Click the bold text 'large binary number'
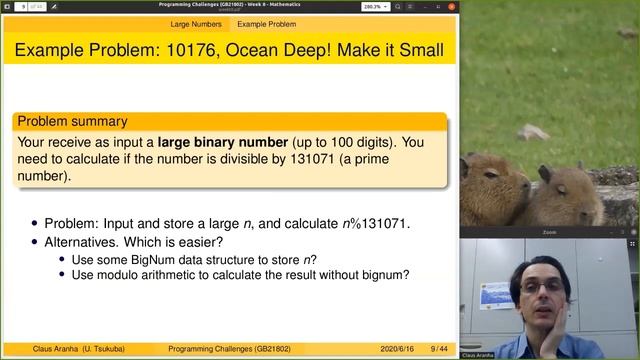The width and height of the screenshot is (640, 360). coord(223,142)
